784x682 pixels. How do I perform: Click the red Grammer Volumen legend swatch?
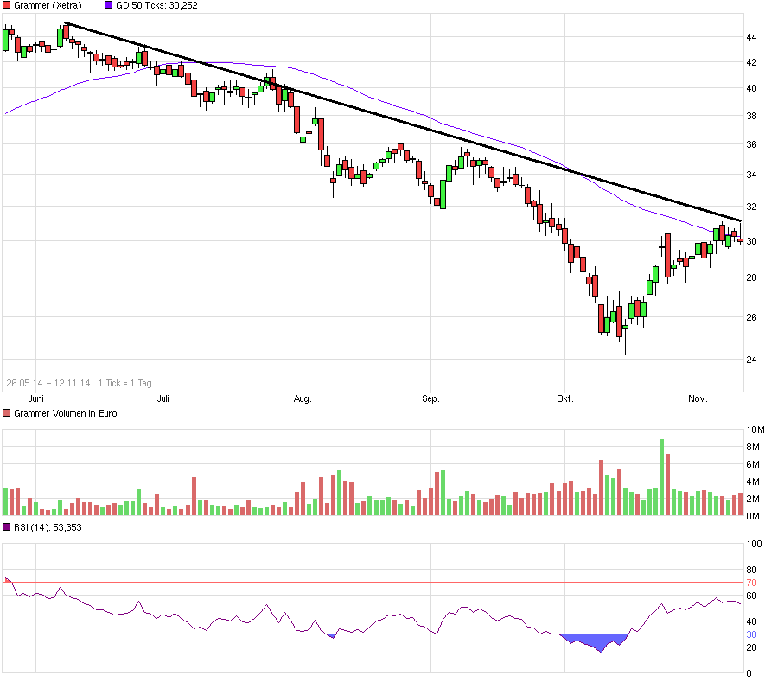tap(8, 413)
